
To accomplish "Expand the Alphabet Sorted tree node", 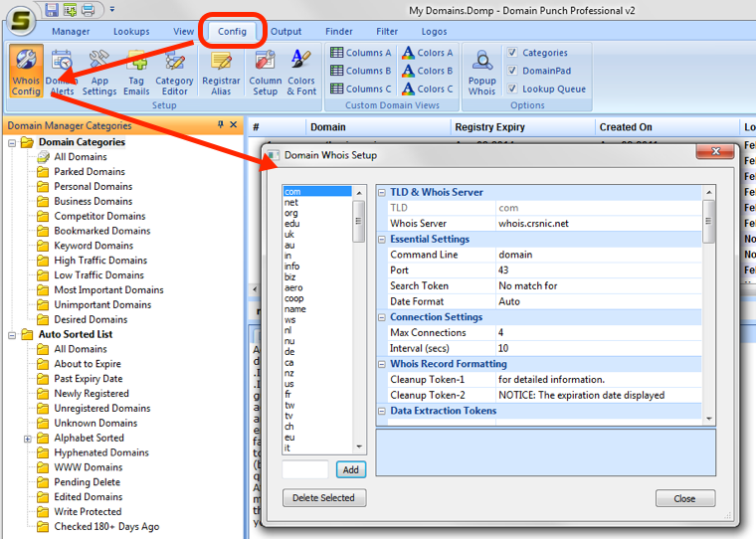I will [28, 438].
